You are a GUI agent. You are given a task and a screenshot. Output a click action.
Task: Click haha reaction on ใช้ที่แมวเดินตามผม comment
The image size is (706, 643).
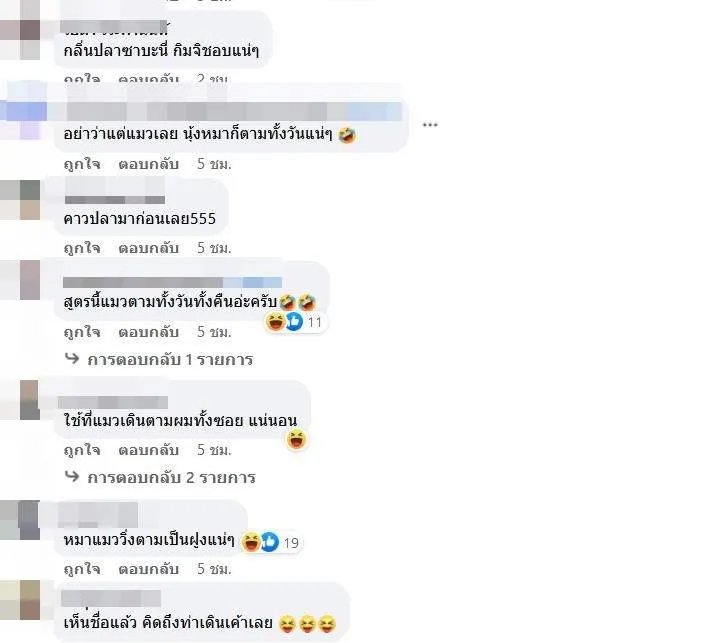click(297, 439)
